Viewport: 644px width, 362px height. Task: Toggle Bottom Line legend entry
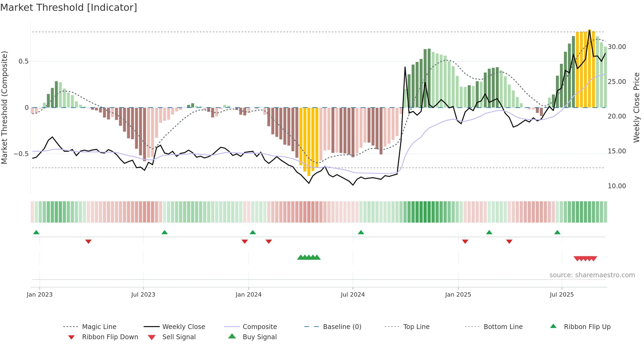[494, 327]
